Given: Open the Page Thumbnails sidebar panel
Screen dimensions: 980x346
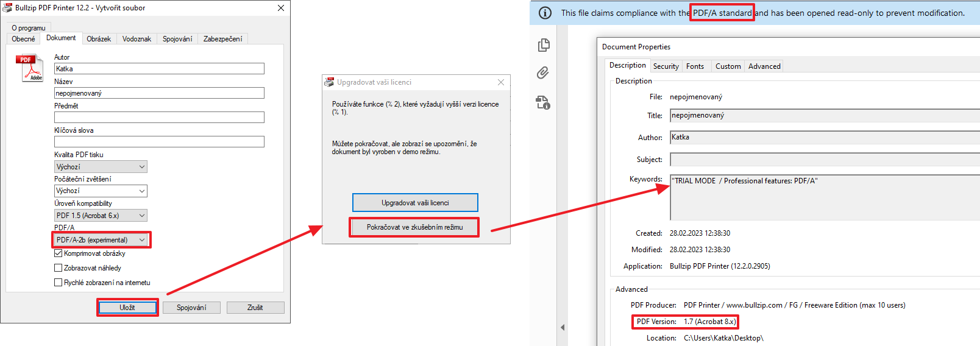Looking at the screenshot, I should tap(544, 45).
